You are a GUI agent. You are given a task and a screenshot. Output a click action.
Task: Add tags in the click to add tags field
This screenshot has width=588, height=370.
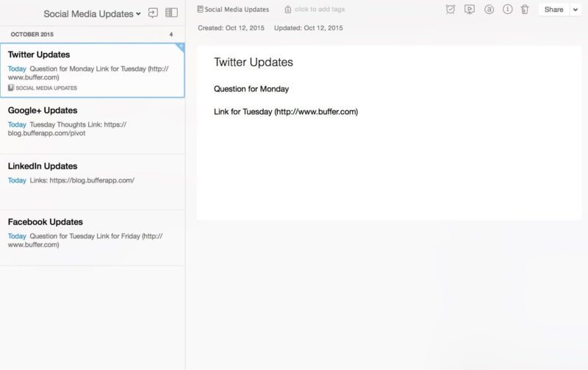pos(320,10)
